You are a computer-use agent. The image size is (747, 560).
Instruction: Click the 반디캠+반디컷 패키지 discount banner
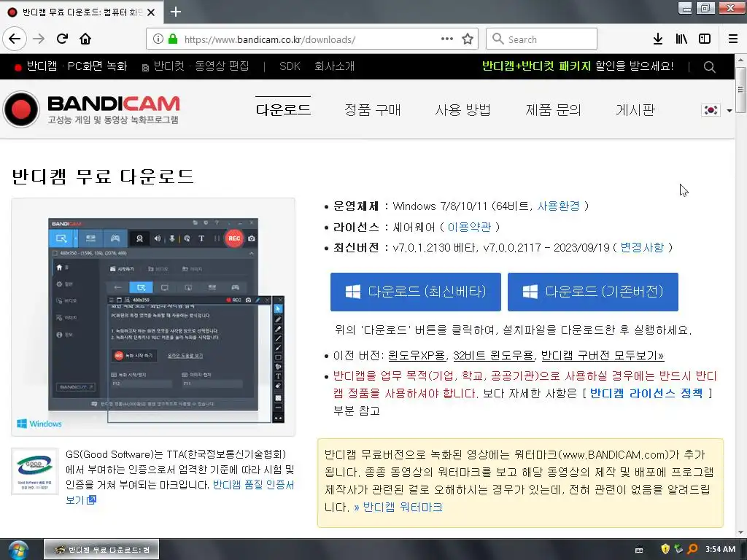pyautogui.click(x=578, y=66)
